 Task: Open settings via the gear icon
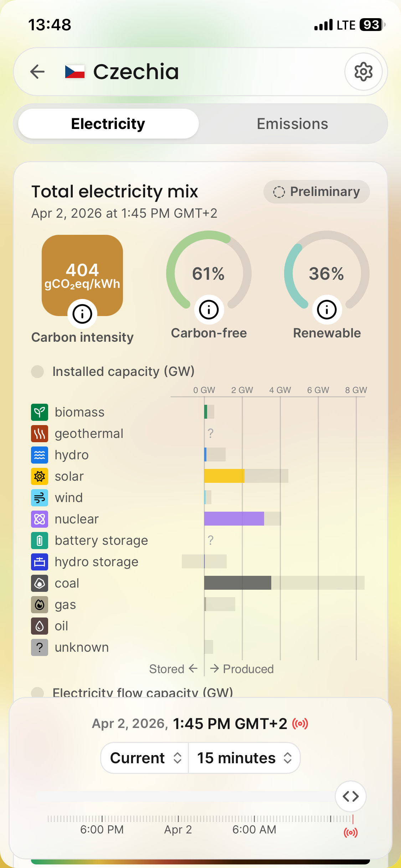(x=363, y=72)
